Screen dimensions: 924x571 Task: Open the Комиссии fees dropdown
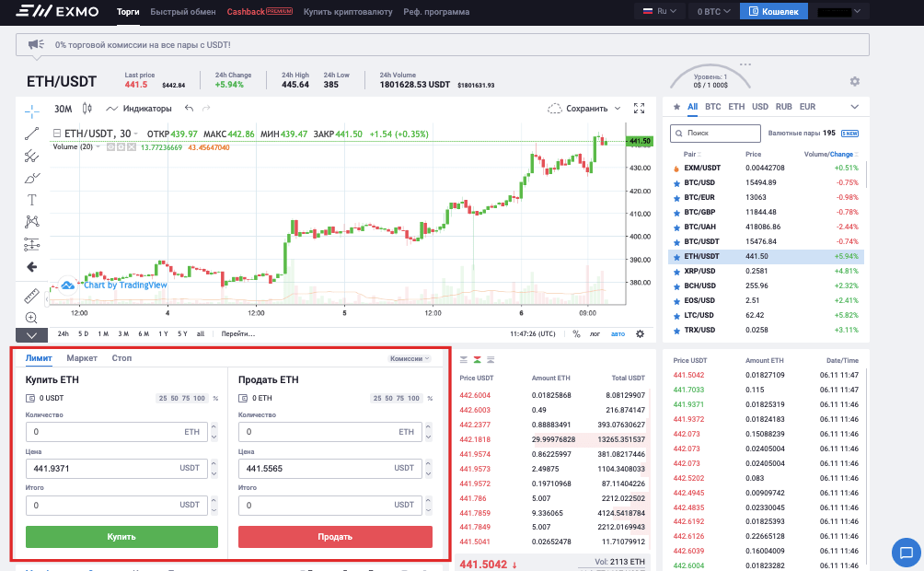(x=409, y=358)
